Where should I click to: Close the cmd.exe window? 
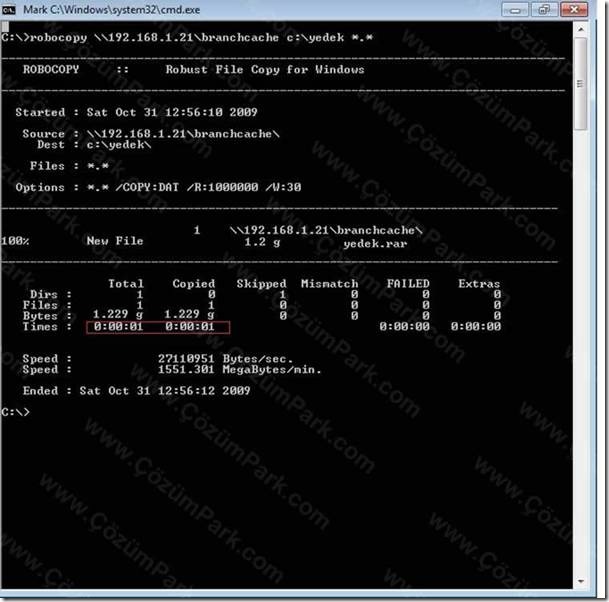(574, 10)
